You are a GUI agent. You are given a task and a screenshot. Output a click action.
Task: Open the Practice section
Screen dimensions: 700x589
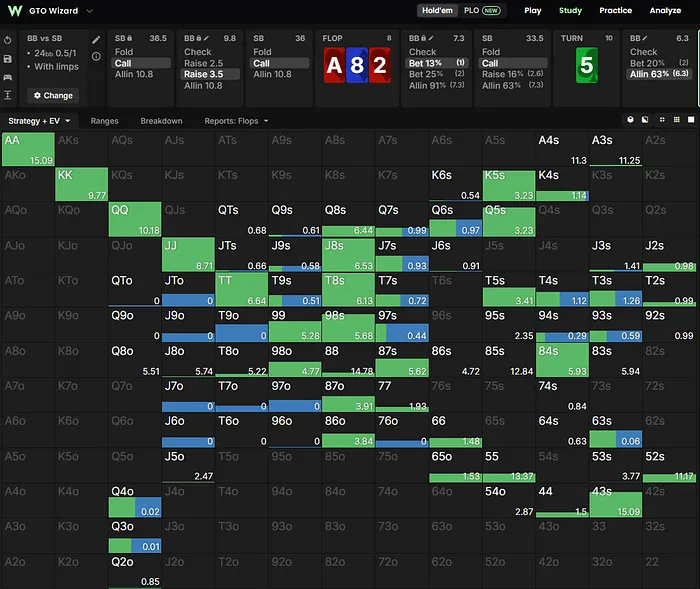click(615, 10)
